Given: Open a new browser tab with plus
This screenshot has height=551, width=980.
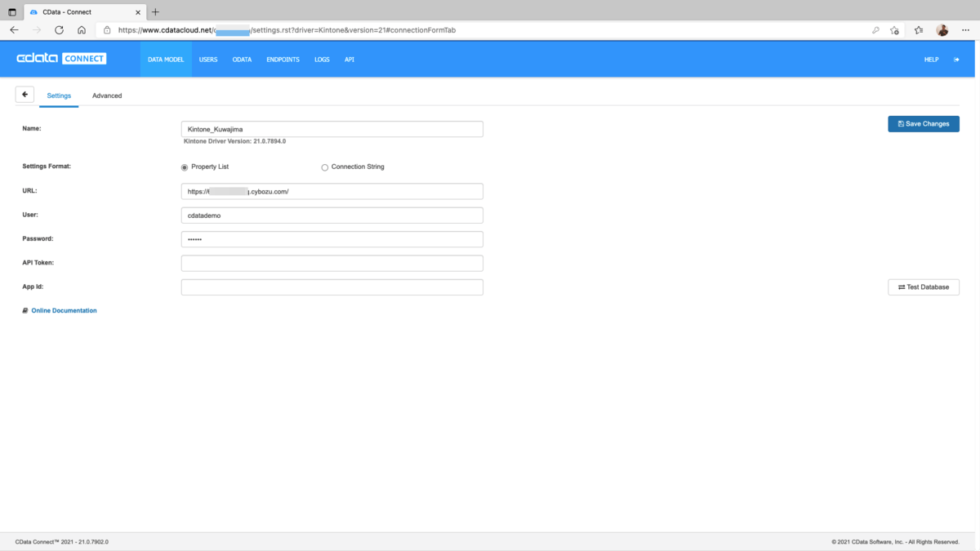Looking at the screenshot, I should (x=155, y=12).
